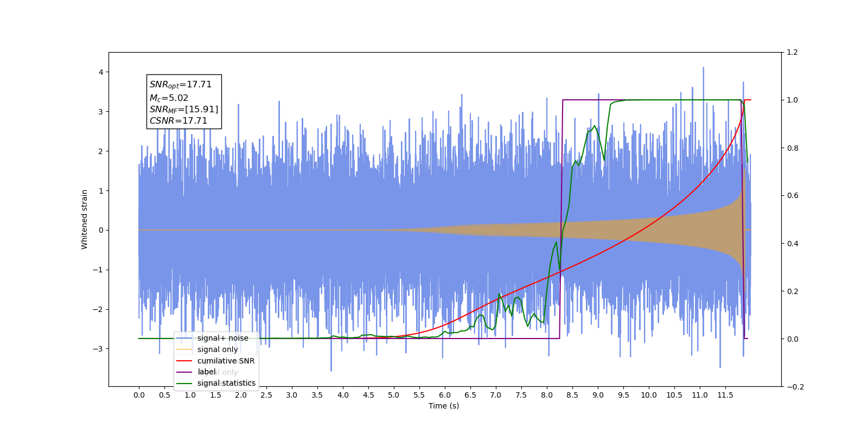Screen dimensions: 868x434
Task: Click the 0.6 tick on right axis
Action: [x=793, y=196]
